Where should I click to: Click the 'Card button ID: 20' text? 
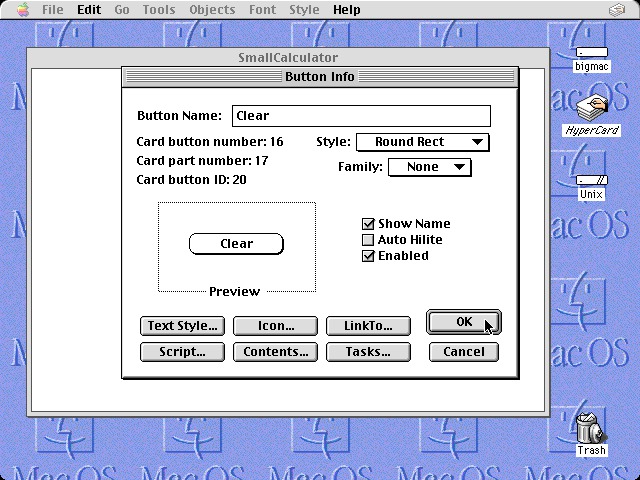coord(191,180)
